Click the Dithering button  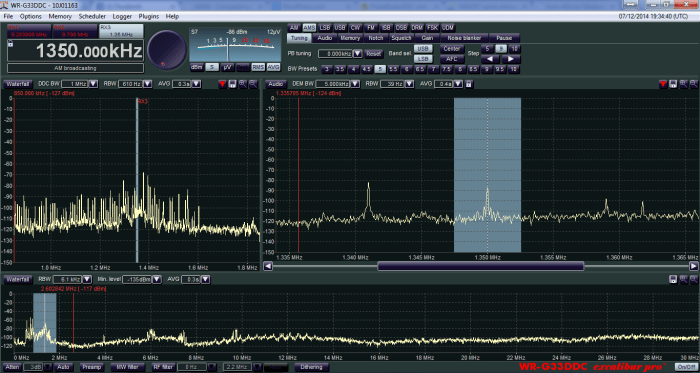(312, 367)
